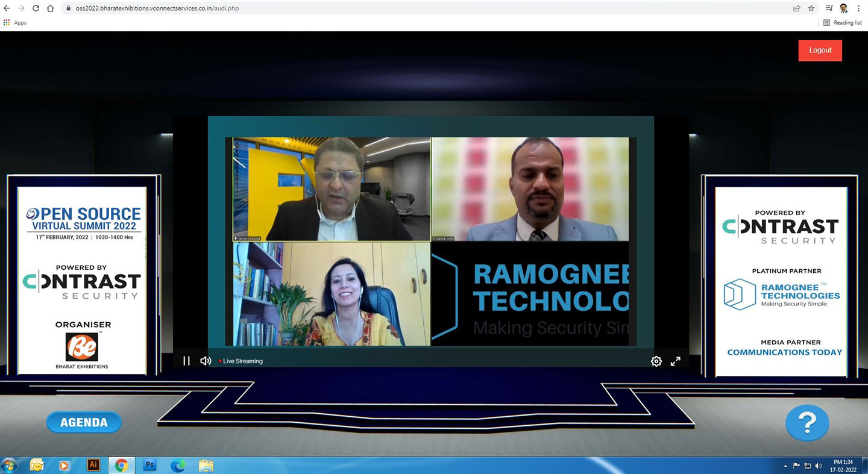Screen dimensions: 868x474
Task: Open Action Center flag icon
Action: 796,466
